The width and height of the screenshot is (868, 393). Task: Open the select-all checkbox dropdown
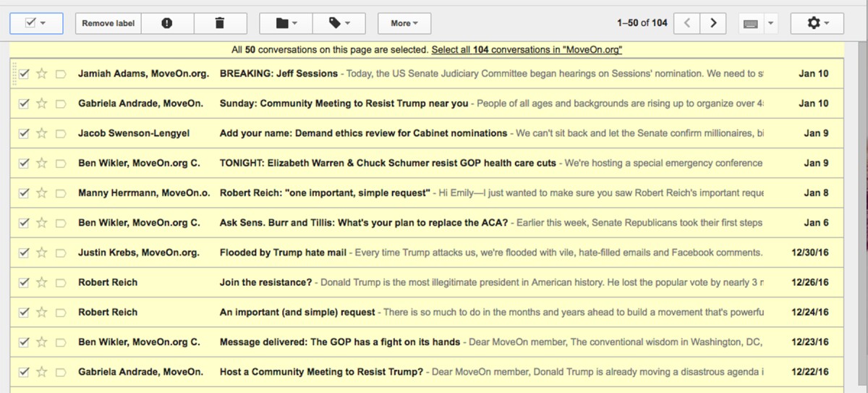pos(36,23)
